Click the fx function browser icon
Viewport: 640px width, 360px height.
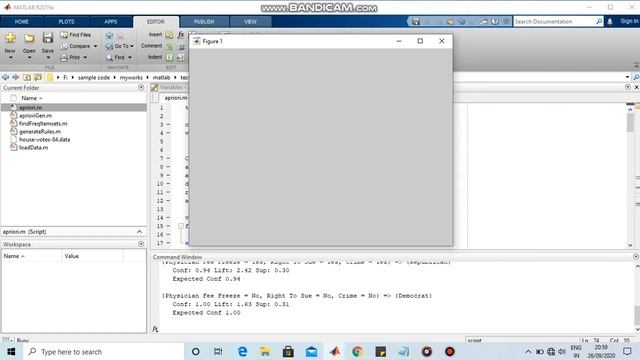155,329
